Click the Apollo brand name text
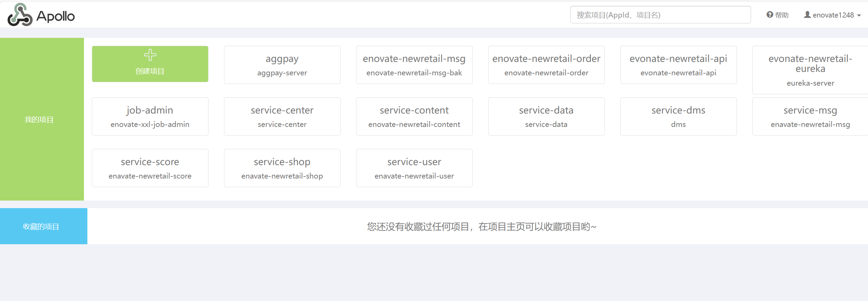Screen dimensions: 868x301 point(55,16)
